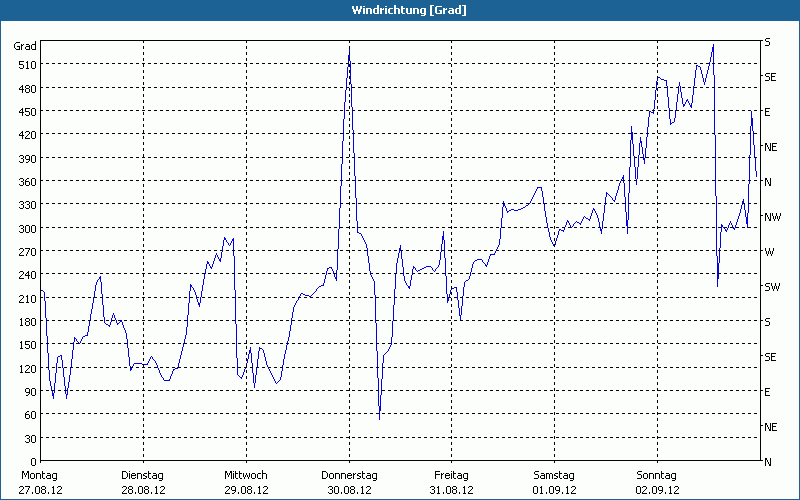The image size is (800, 500).
Task: Select the date 29.08.12
Action: [246, 490]
